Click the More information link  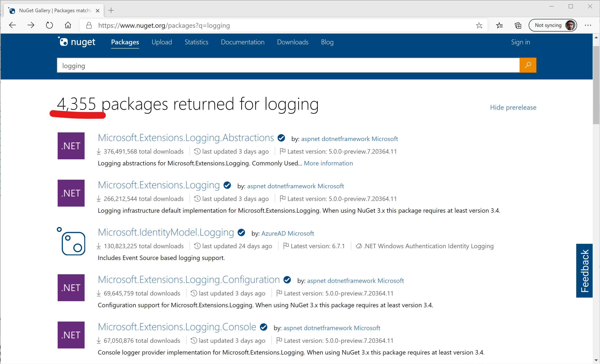pos(328,163)
